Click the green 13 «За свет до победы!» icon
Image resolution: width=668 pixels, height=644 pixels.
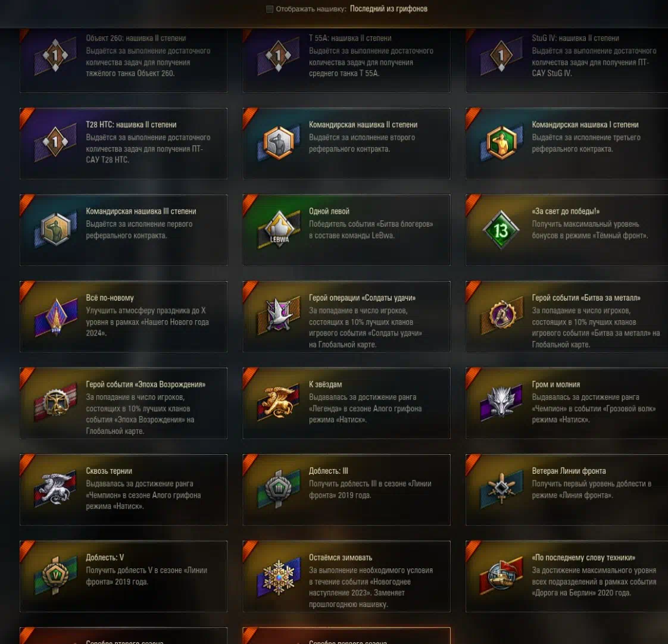pos(501,230)
